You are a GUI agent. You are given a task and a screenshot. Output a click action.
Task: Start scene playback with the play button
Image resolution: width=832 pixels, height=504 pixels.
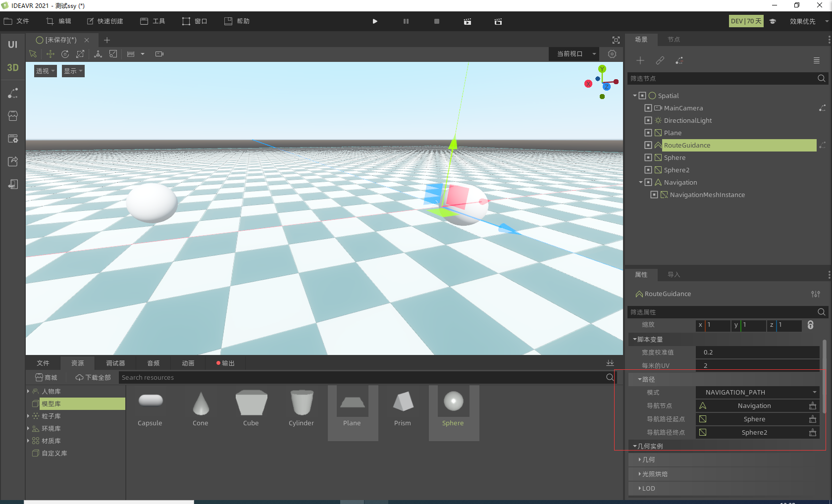pos(375,21)
